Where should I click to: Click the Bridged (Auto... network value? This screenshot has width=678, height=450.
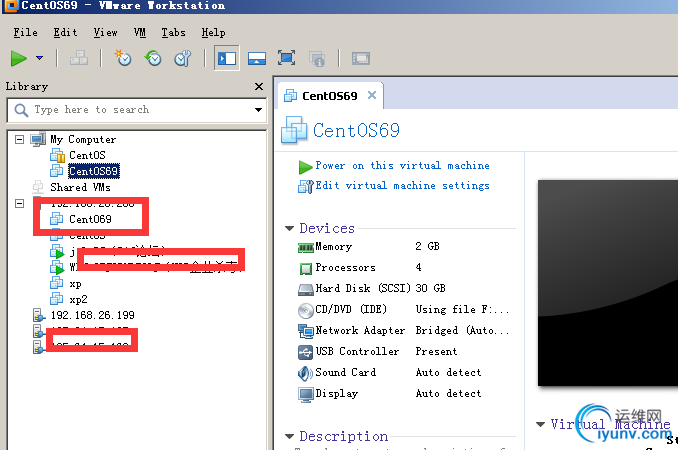462,330
